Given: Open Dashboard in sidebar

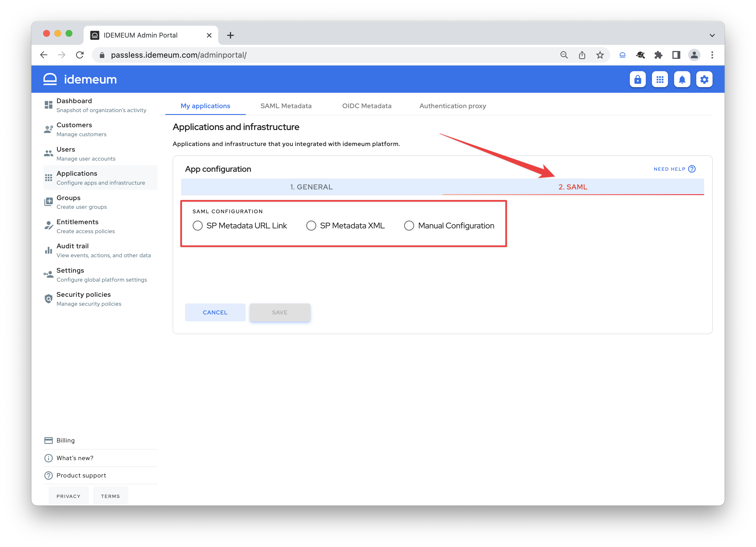Looking at the screenshot, I should [100, 105].
